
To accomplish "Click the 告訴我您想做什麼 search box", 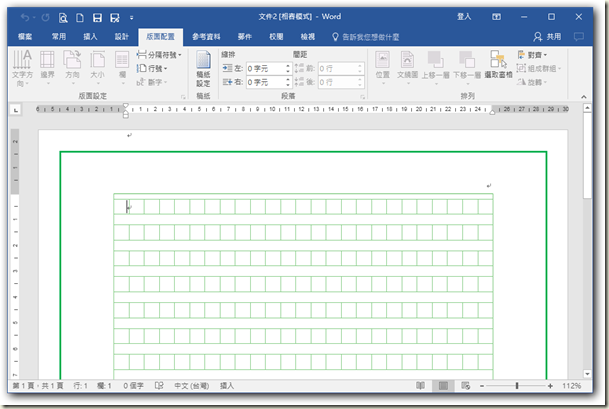I will pos(366,37).
